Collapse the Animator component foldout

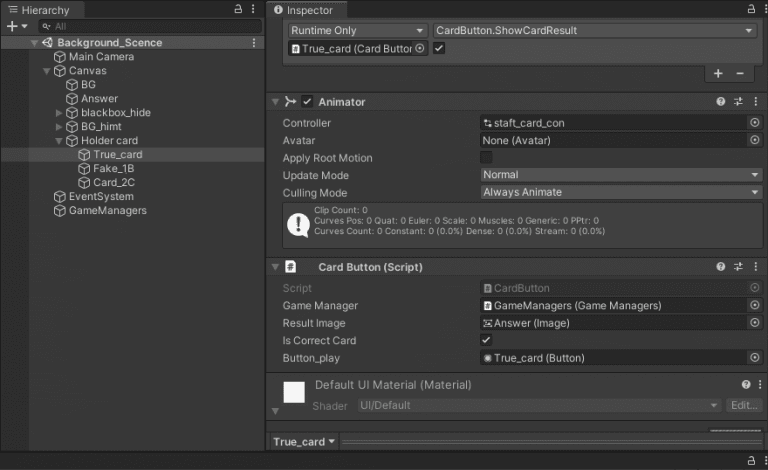[275, 102]
